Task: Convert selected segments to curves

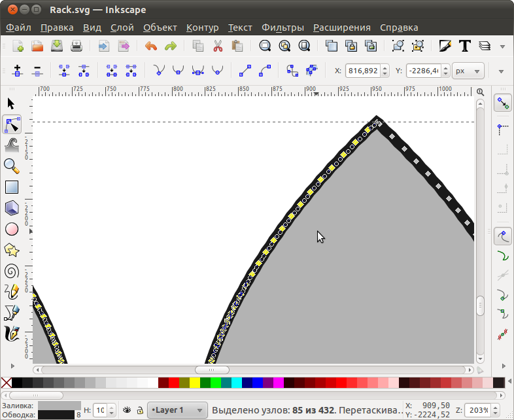Action: pos(265,71)
